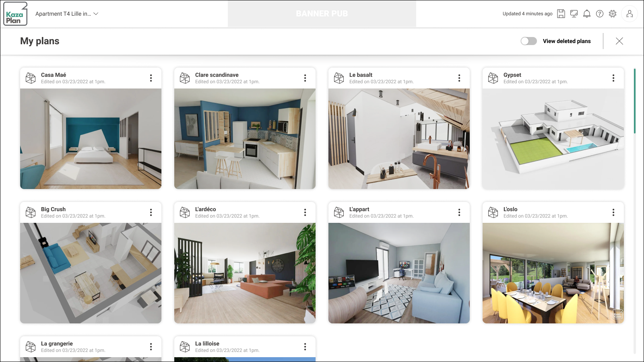The height and width of the screenshot is (362, 644).
Task: Open options menu for La lilloise
Action: (305, 347)
